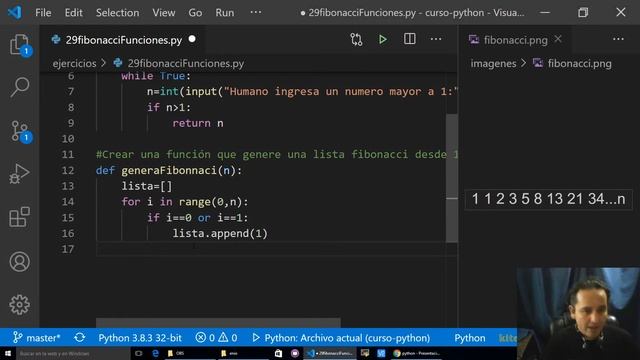The width and height of the screenshot is (640, 360).
Task: Click the 'n=int(input(' code on line 7
Action: [185, 91]
